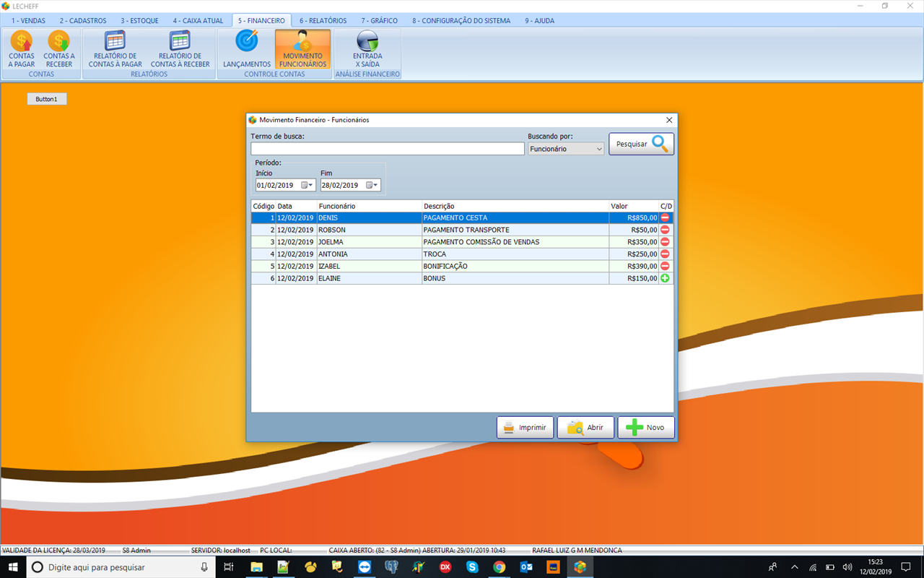This screenshot has height=578, width=924.
Task: Sort by Data column header
Action: click(296, 206)
